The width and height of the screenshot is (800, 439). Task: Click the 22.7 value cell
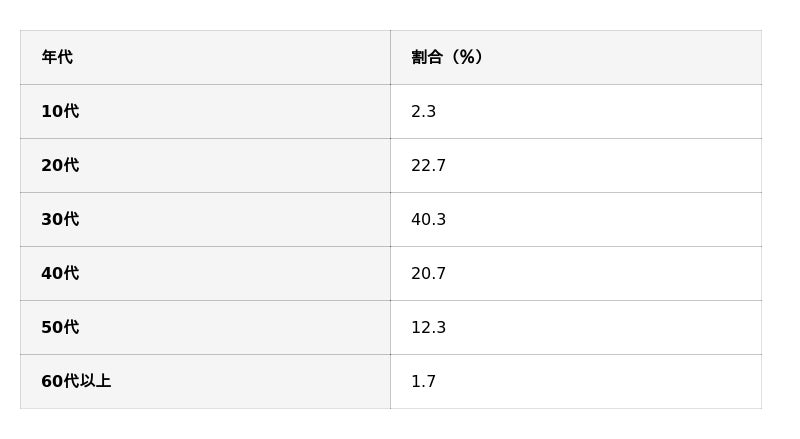point(428,166)
